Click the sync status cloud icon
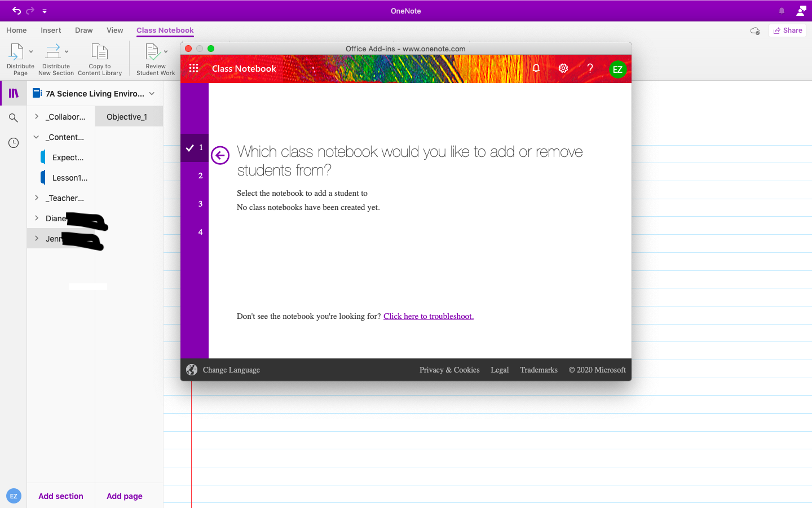This screenshot has width=812, height=508. point(755,30)
